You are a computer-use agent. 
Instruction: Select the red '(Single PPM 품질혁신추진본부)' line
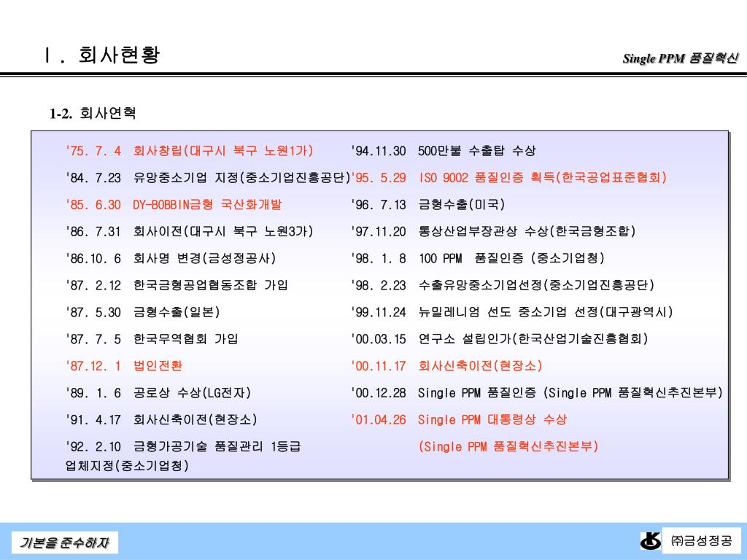pos(508,447)
